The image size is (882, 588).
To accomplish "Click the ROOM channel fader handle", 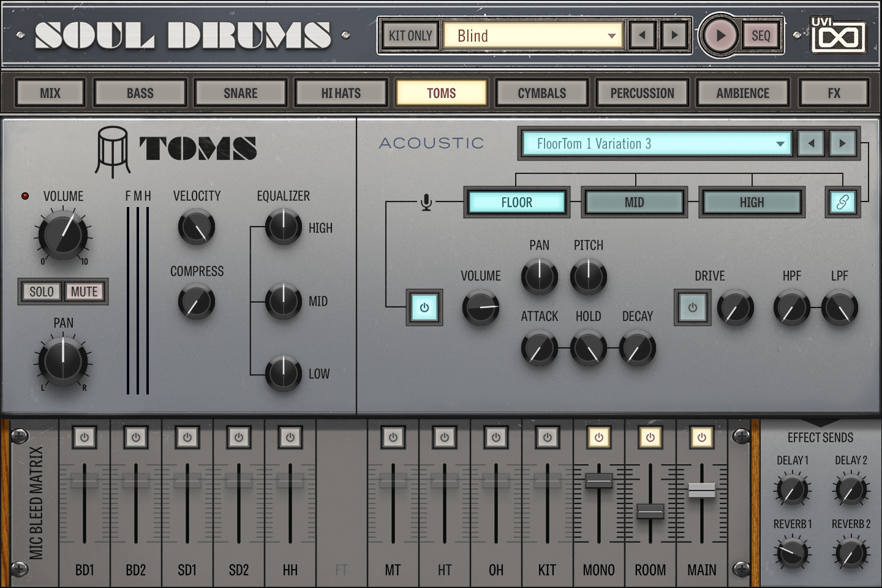I will pyautogui.click(x=650, y=511).
